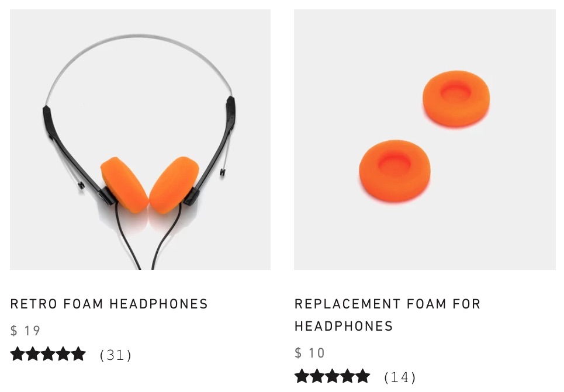Viewport: 564px width, 392px height.
Task: Open Replacement Foam for Headphones title link
Action: (x=387, y=315)
